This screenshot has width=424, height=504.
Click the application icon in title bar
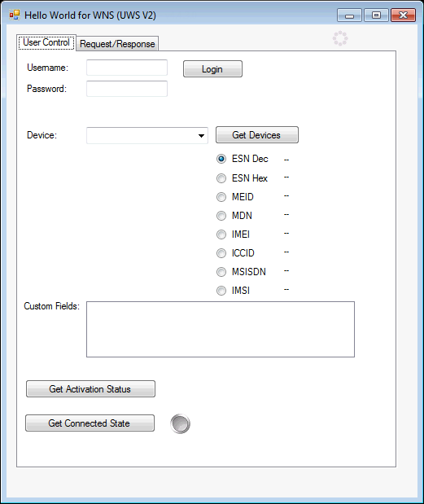pyautogui.click(x=15, y=15)
